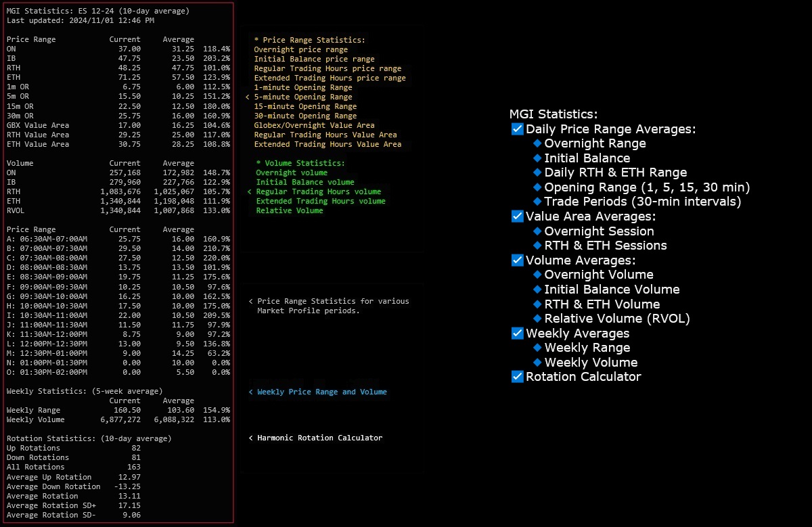Toggle Daily Price Range Averages checkbox
812x527 pixels.
[x=518, y=129]
